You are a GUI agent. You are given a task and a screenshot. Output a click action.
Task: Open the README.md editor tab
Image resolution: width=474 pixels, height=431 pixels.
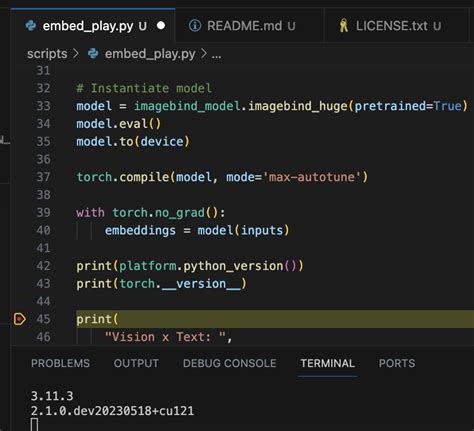249,26
